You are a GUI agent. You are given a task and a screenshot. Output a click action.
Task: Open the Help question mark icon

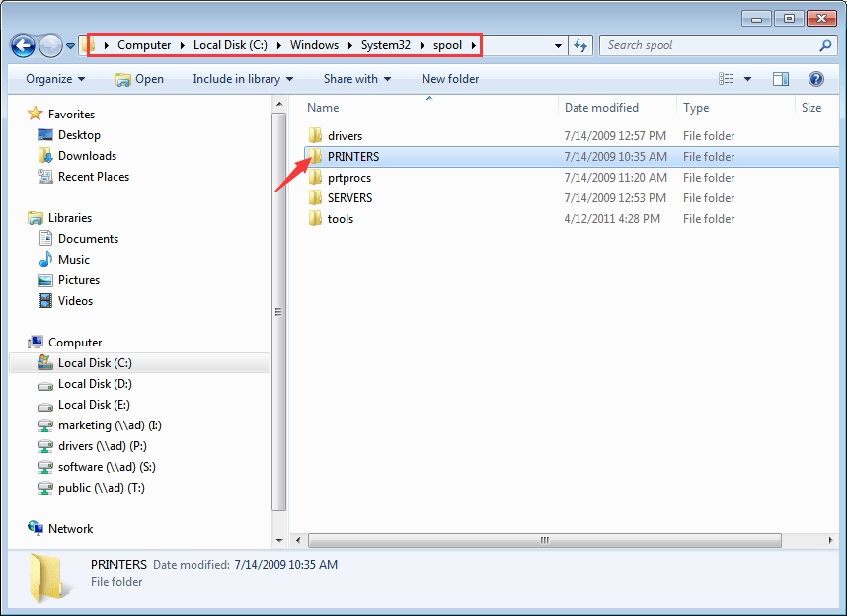(x=815, y=79)
